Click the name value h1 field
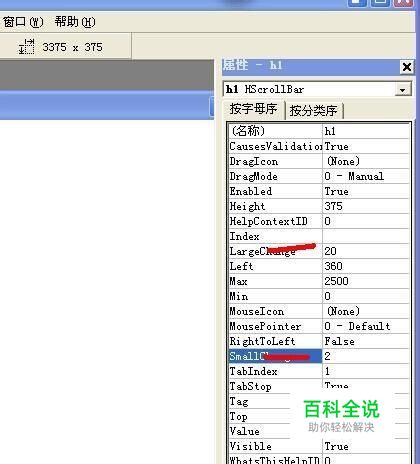The image size is (420, 464). click(366, 131)
